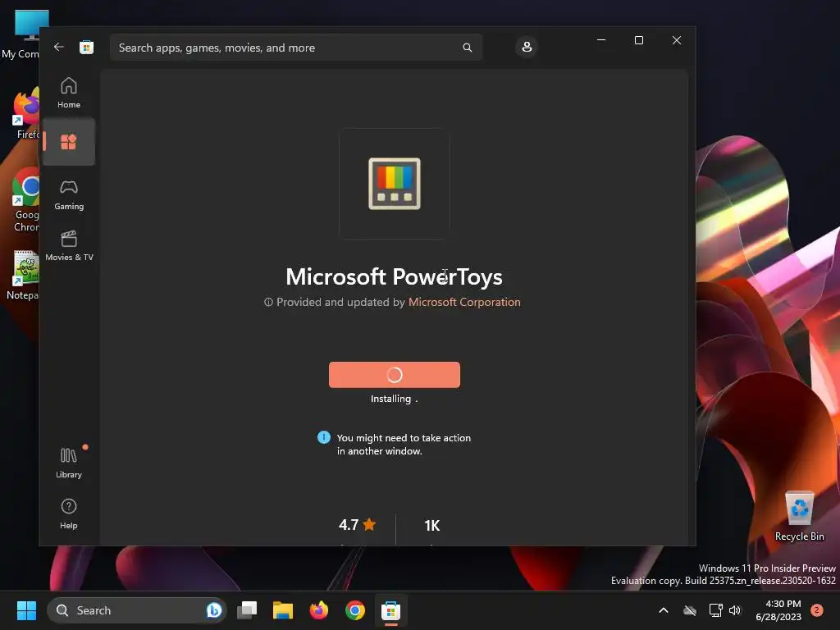Show hidden icons in the system tray
This screenshot has width=840, height=630.
click(663, 610)
